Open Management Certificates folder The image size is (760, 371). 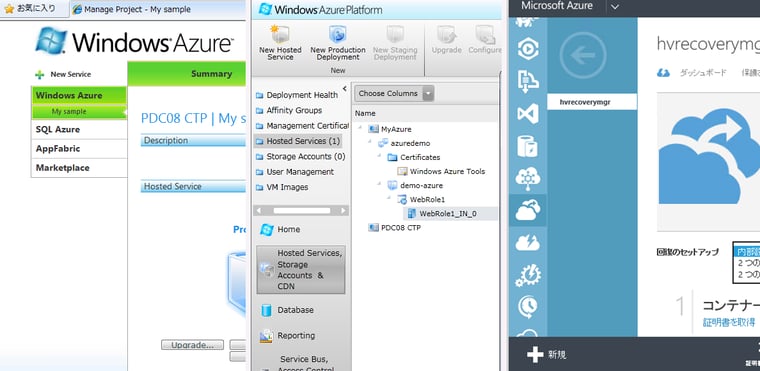click(x=302, y=126)
